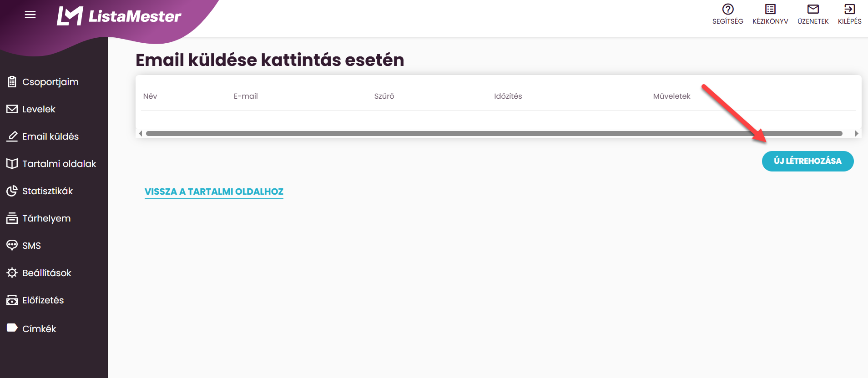Screen dimensions: 868x378
Task: Open Beállítások menu entry
Action: click(x=47, y=273)
